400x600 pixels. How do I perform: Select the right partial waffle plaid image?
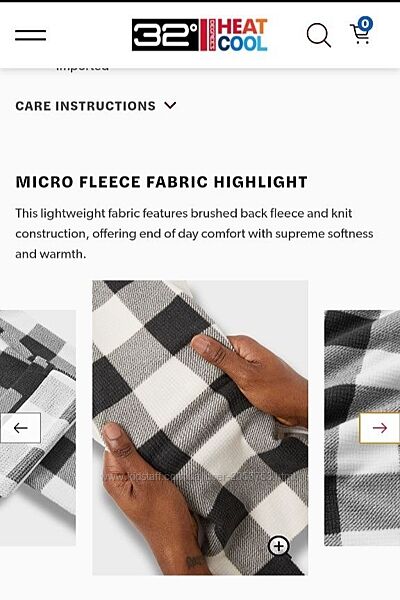pos(362,427)
